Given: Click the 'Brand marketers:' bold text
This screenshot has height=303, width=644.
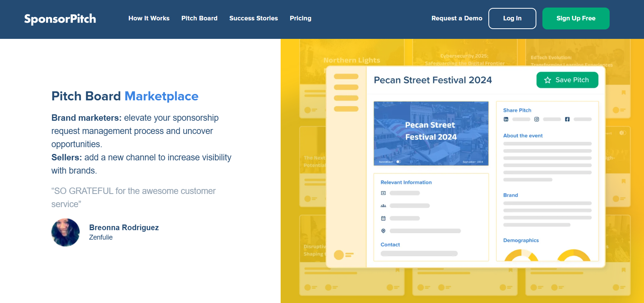Looking at the screenshot, I should coord(86,118).
